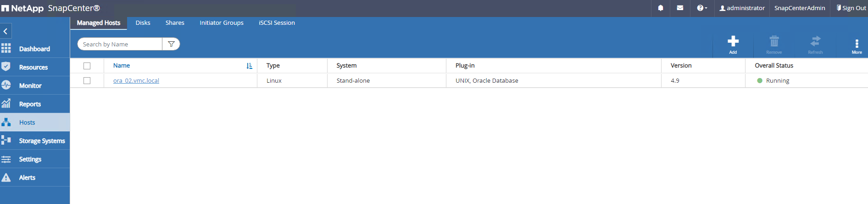Open the mail envelope icon
The width and height of the screenshot is (868, 204).
click(x=680, y=8)
